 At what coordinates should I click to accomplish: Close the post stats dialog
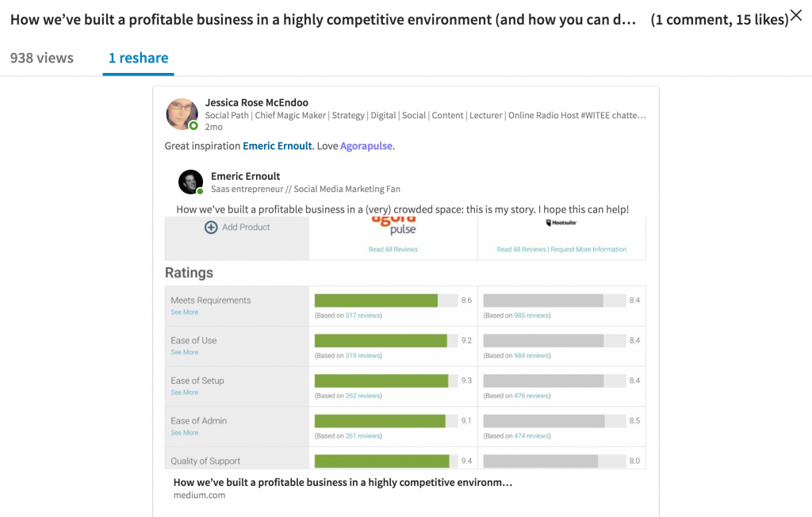tap(796, 14)
